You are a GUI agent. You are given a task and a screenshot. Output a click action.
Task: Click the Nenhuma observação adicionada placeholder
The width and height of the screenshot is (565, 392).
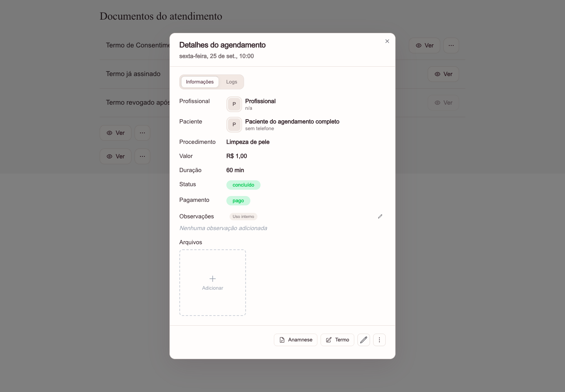click(223, 228)
